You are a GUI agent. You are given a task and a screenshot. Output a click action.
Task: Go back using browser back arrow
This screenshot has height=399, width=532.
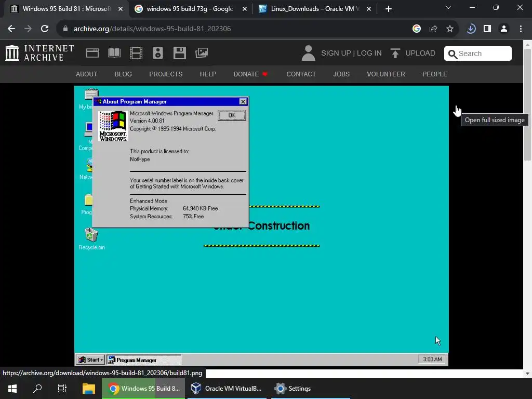click(x=11, y=29)
